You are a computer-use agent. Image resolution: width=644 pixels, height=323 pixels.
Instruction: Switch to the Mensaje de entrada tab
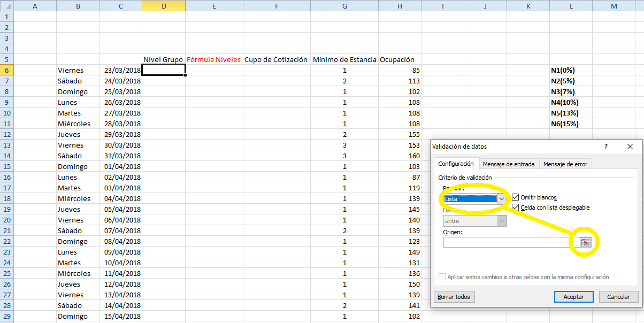[509, 164]
